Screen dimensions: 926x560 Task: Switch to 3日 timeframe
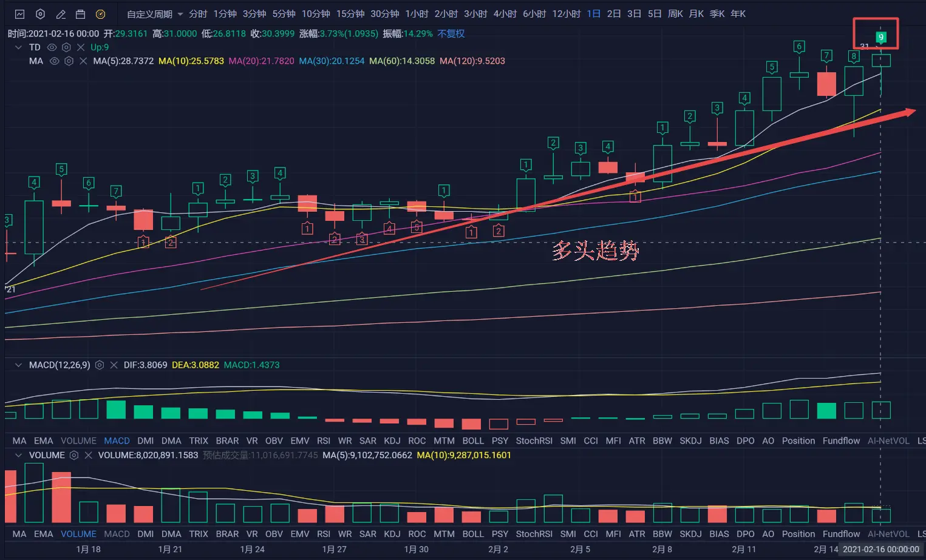634,14
